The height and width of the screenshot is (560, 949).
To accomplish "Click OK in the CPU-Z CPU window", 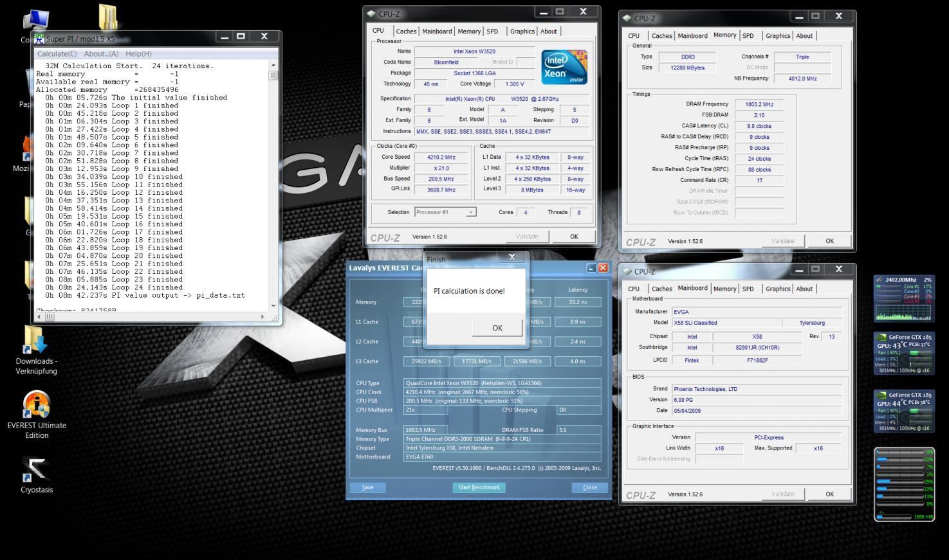I will (574, 237).
